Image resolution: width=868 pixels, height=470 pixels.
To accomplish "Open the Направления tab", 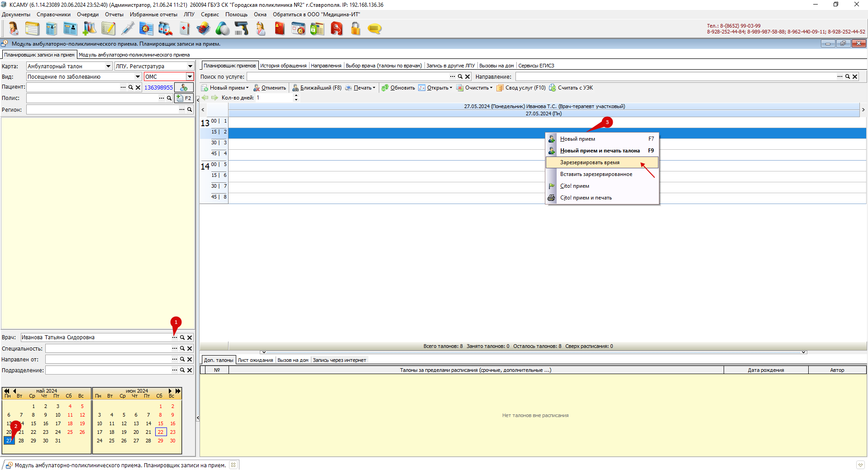I will (x=326, y=66).
